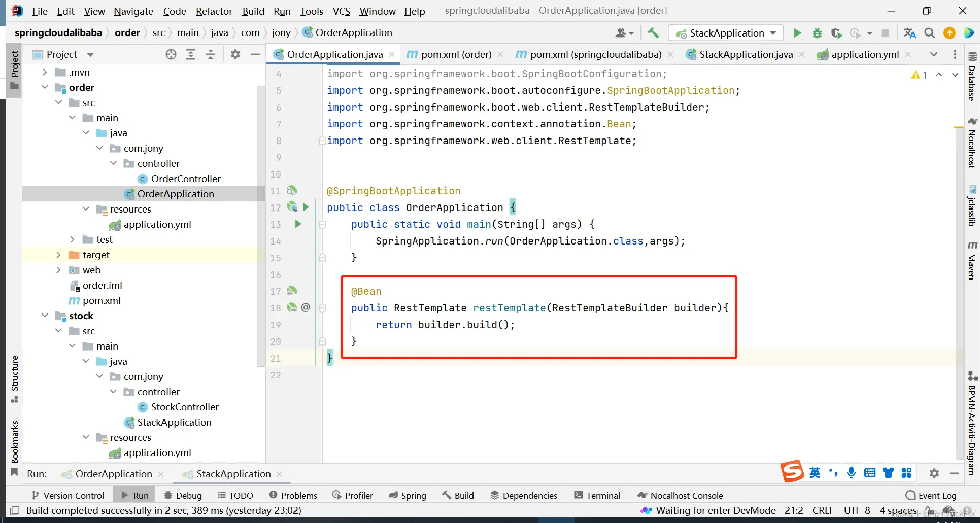Image resolution: width=980 pixels, height=523 pixels.
Task: Run StackApplication with the green play button
Action: (797, 33)
